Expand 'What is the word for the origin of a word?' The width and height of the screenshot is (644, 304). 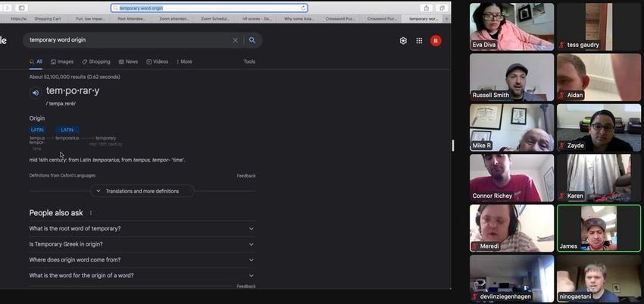coord(142,275)
